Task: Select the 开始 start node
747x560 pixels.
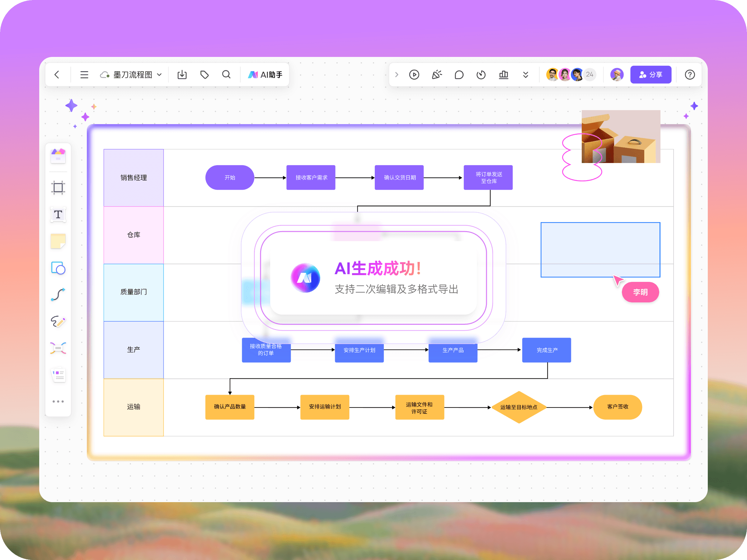Action: click(x=230, y=178)
